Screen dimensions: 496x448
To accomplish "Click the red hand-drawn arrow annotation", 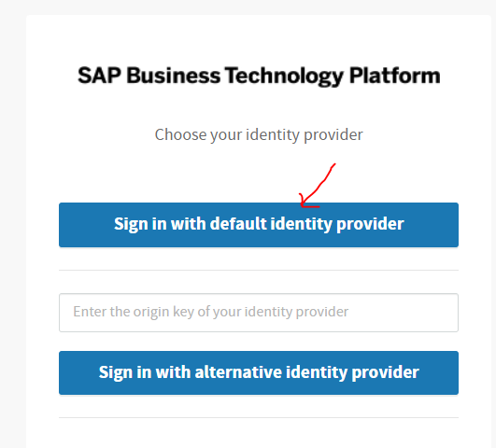I will 318,186.
